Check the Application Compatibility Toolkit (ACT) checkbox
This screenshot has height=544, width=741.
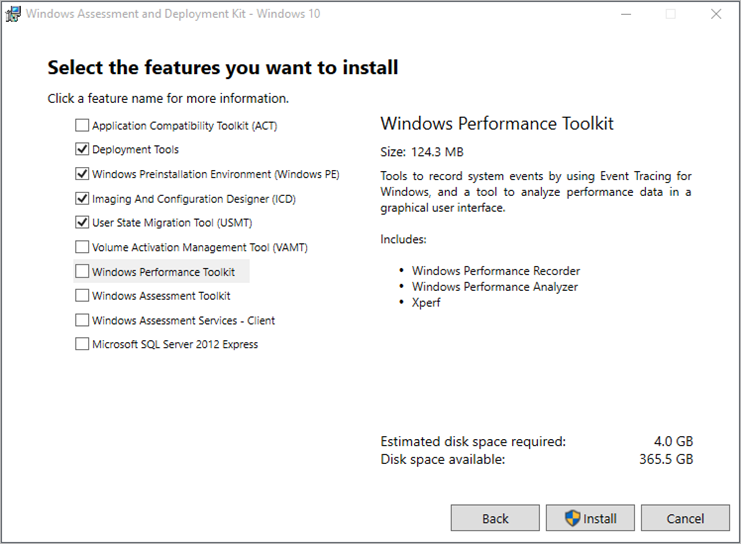click(x=81, y=126)
